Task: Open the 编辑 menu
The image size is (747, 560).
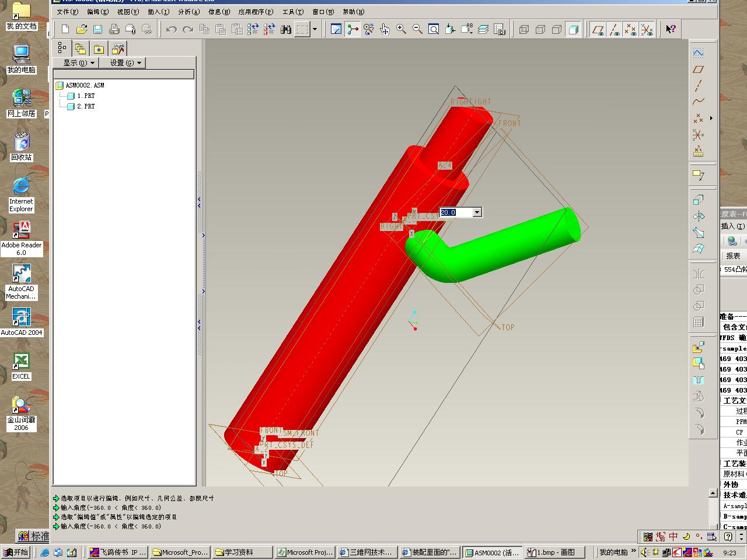Action: coord(97,12)
